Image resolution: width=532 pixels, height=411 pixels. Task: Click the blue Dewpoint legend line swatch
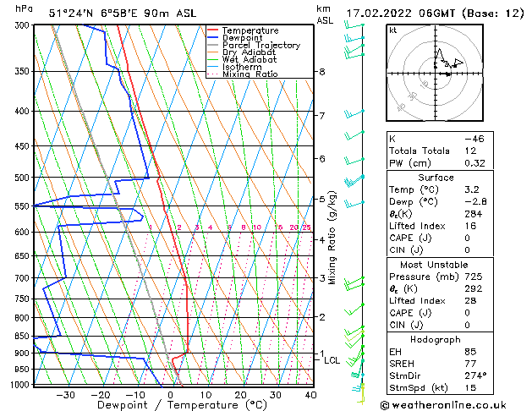(x=213, y=38)
